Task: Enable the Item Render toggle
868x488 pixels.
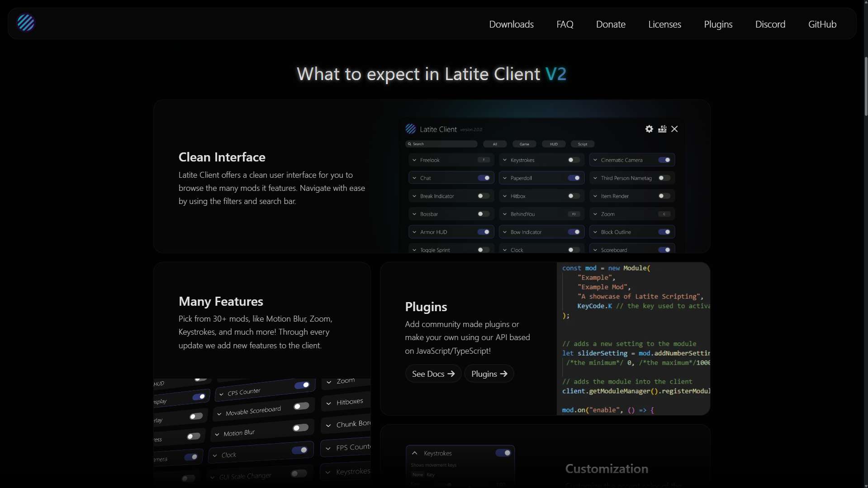Action: [664, 196]
